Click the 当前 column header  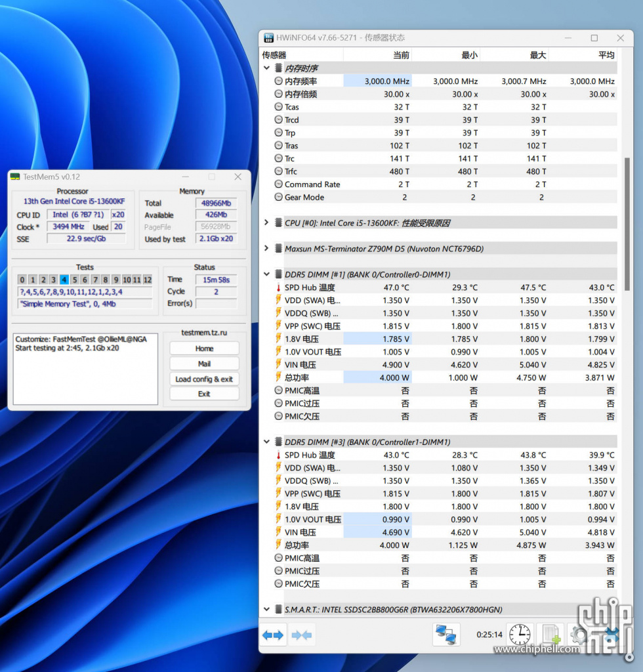pos(377,55)
